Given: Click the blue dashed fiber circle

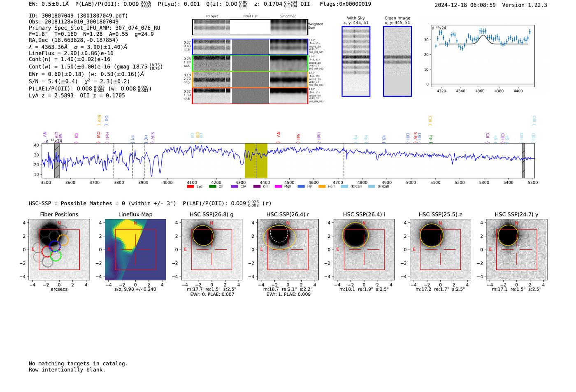Looking at the screenshot, I should pyautogui.click(x=55, y=246).
